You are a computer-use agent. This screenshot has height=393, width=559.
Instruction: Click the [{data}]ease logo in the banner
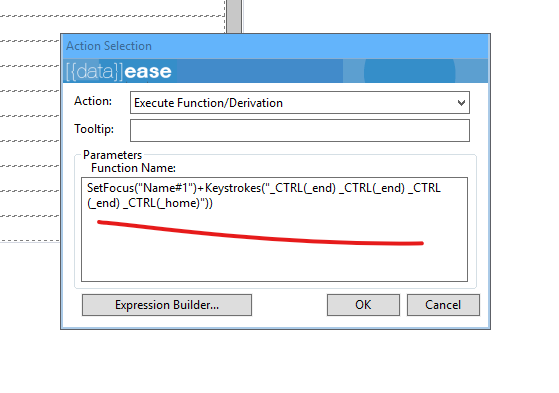point(119,72)
